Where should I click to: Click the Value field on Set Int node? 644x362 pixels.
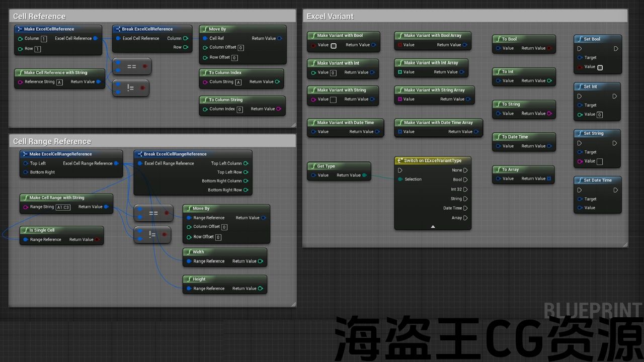point(600,115)
